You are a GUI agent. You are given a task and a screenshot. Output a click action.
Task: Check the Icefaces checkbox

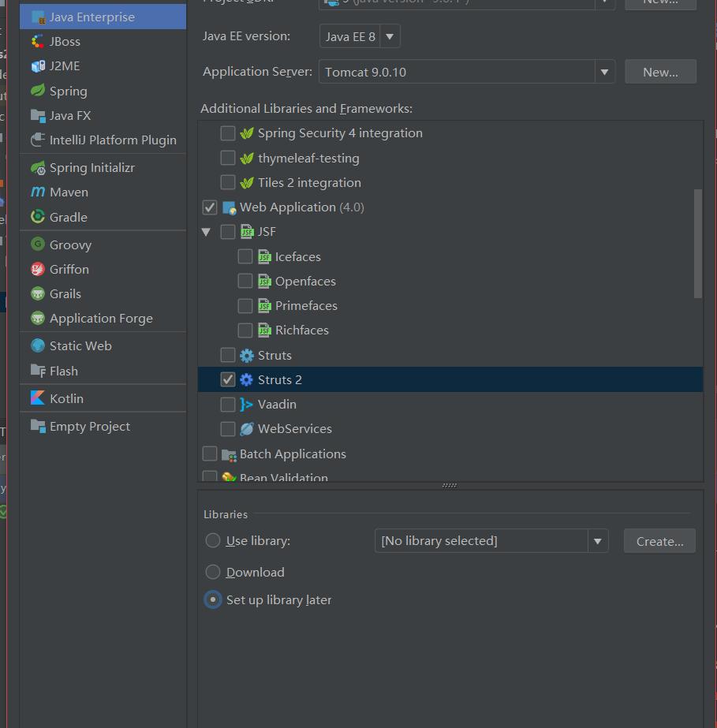tap(245, 256)
